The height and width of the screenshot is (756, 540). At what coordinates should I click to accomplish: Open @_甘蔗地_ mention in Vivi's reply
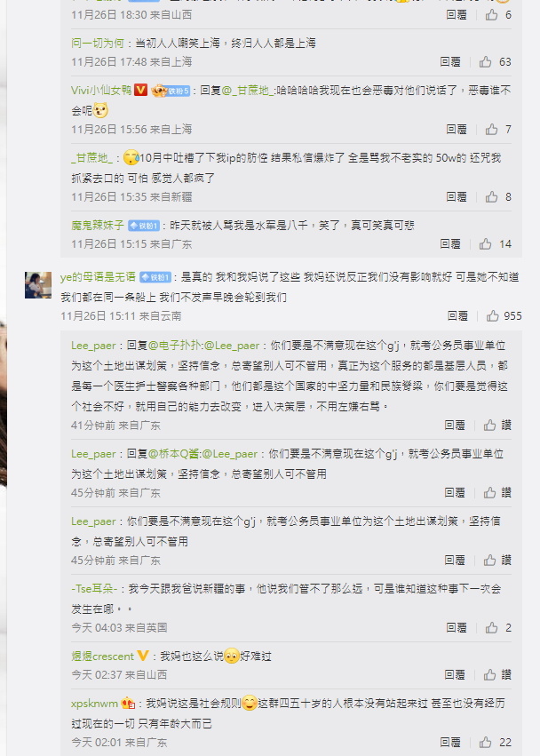(247, 90)
